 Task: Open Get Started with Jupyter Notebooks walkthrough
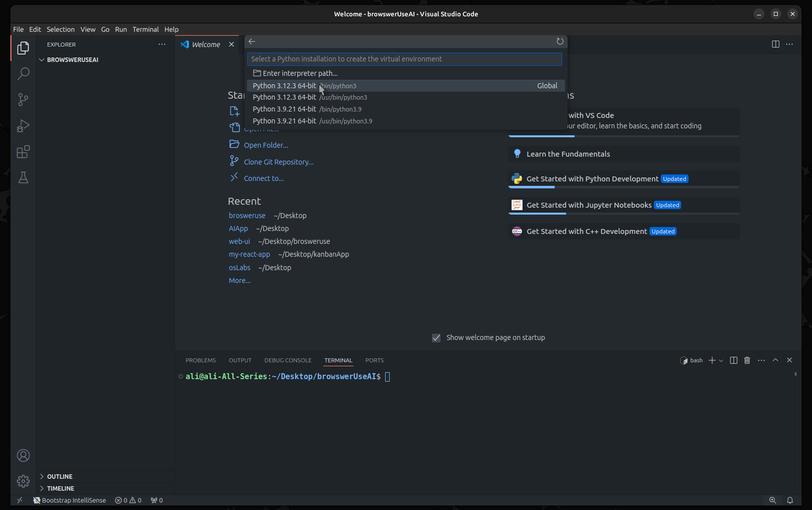click(624, 205)
